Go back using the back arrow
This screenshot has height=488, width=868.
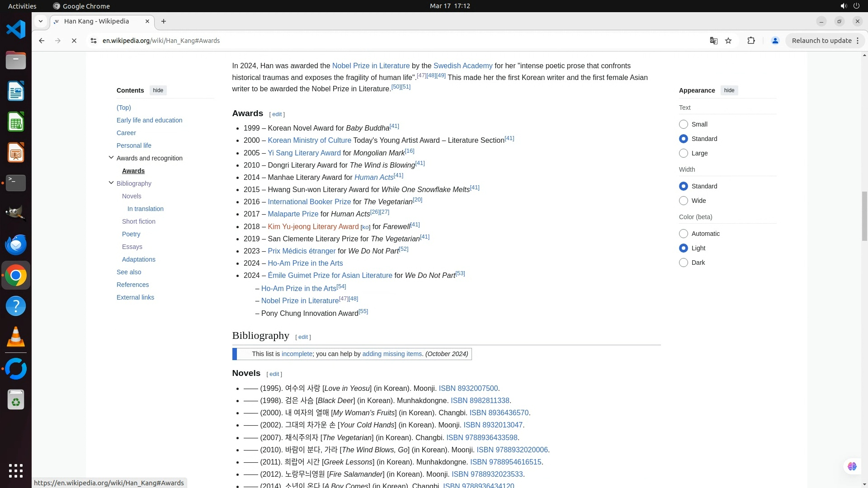(42, 41)
